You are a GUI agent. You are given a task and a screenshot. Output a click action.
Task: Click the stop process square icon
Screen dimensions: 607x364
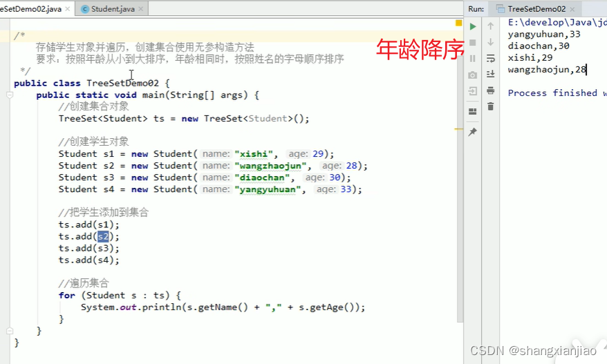tap(473, 43)
